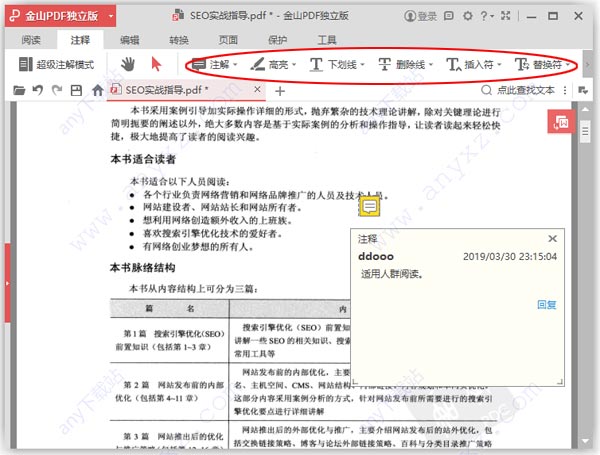Open the 金山PDF独立版 application menu dropdown

[x=111, y=16]
